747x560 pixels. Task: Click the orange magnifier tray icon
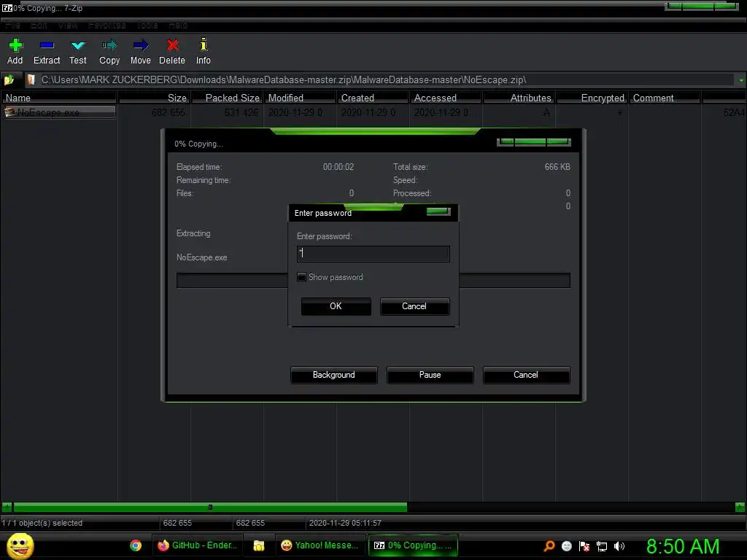coord(549,546)
